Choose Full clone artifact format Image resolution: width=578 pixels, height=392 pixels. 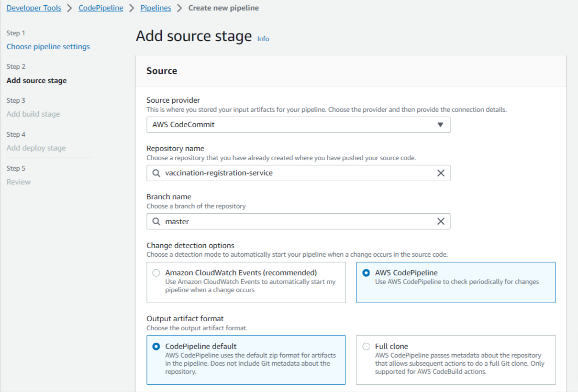pos(366,347)
